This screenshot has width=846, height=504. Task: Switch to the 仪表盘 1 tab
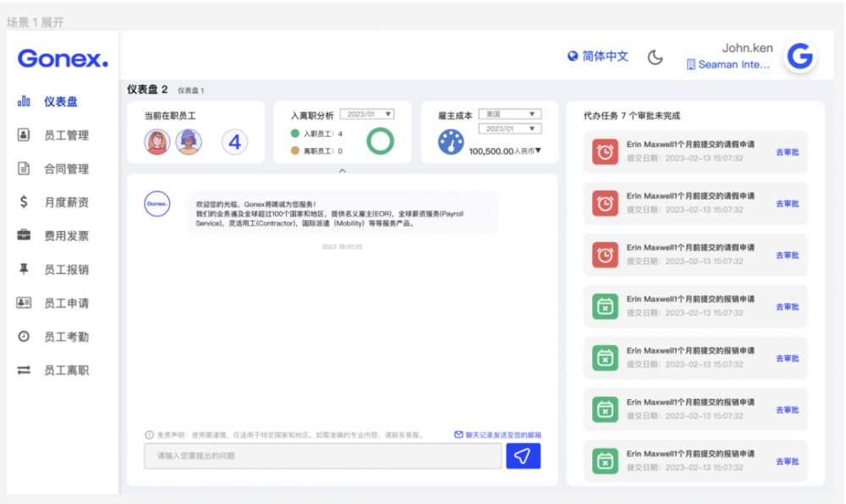coord(191,90)
